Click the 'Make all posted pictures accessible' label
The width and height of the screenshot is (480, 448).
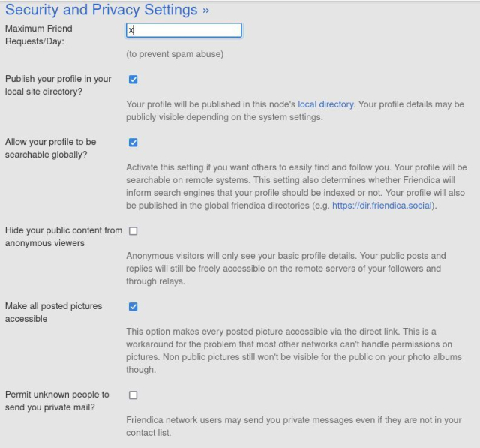[53, 312]
